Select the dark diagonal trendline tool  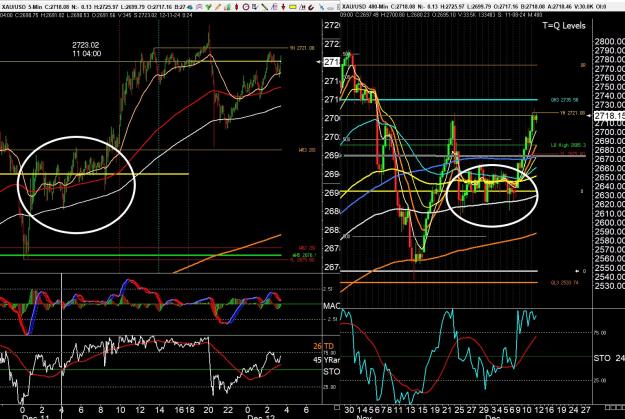265,7
